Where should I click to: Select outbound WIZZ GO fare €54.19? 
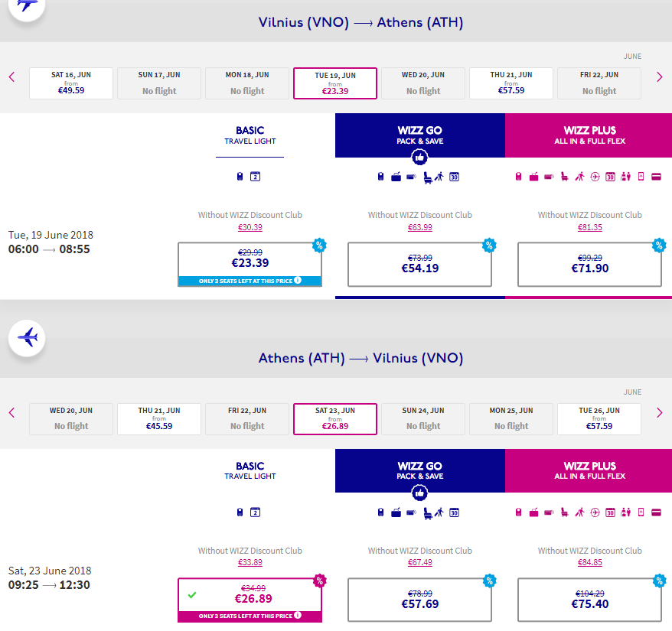pos(419,265)
